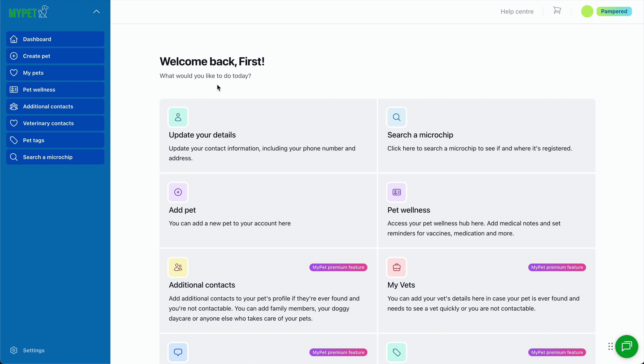Click the Update your details person icon
This screenshot has width=644, height=364.
178,117
